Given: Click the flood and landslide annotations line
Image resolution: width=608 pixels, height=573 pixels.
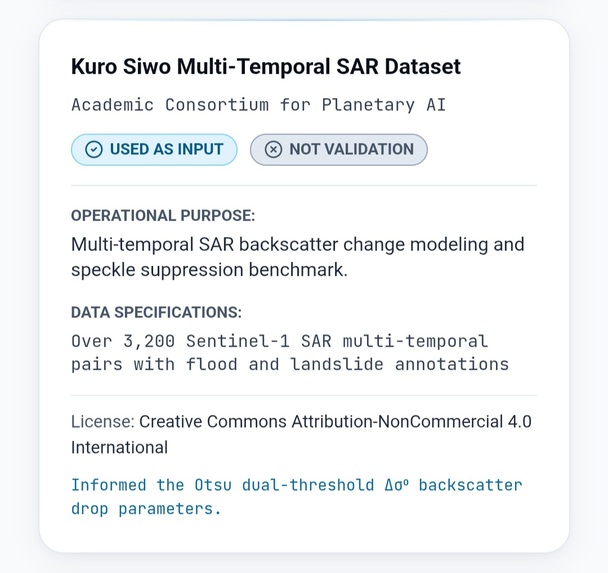Looking at the screenshot, I should click(290, 364).
